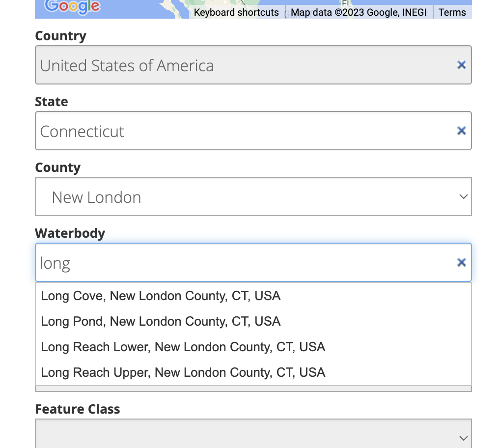Click the Waterbody field label
500x448 pixels.
70,233
